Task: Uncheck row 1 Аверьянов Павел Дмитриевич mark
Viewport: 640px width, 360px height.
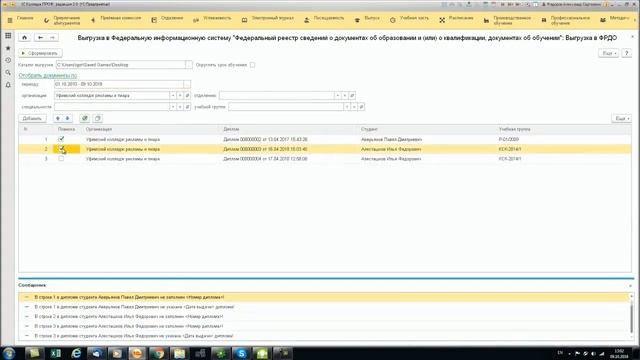Action: 61,139
